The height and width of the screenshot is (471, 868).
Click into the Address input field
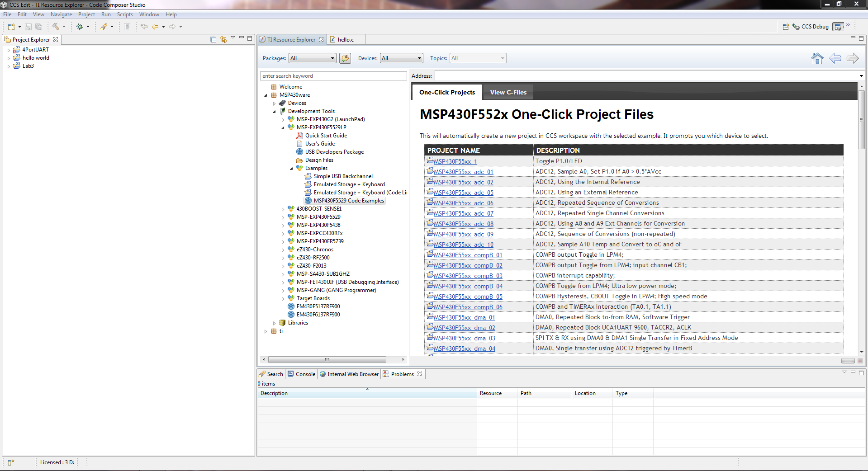pyautogui.click(x=646, y=76)
